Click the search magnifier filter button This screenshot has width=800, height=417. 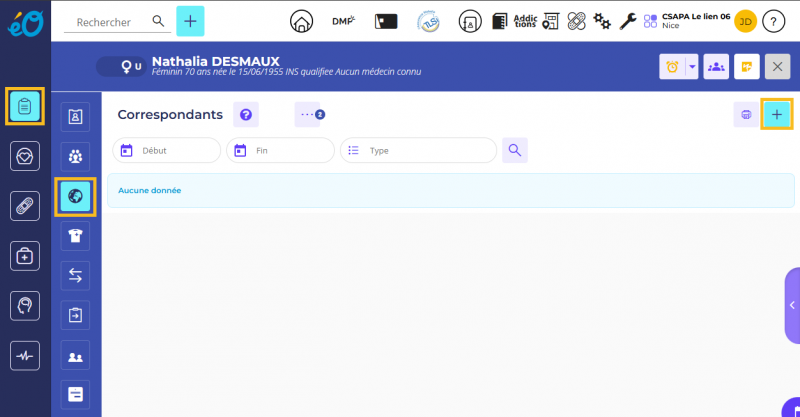click(x=515, y=150)
